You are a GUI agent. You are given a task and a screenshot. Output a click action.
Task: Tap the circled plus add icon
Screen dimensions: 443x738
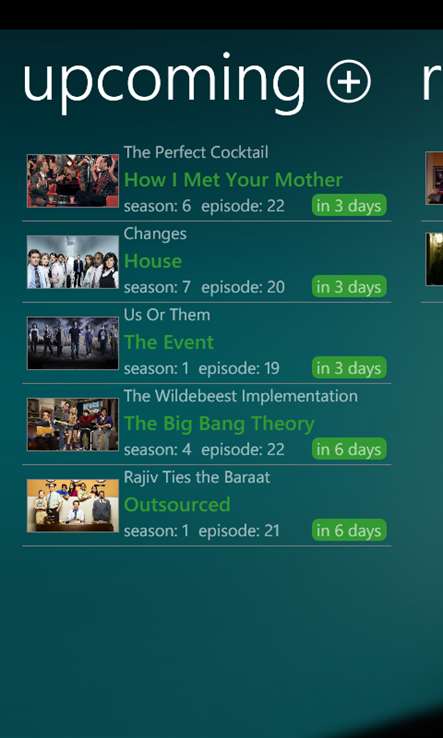[x=349, y=81]
